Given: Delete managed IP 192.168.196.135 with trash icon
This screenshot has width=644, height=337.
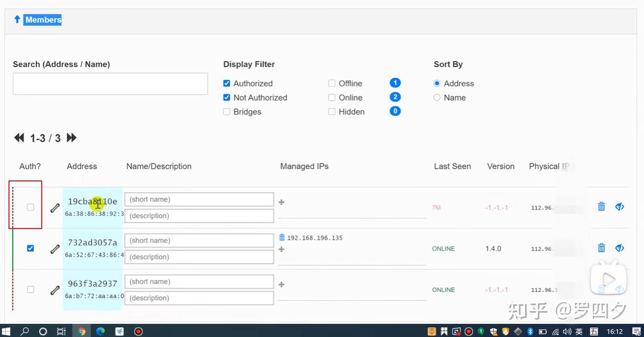Looking at the screenshot, I should coord(281,238).
